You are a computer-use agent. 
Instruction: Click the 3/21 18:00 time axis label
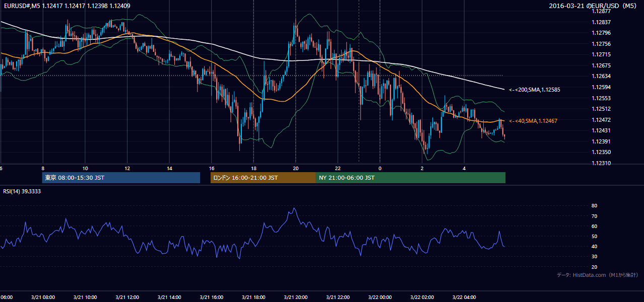(253, 297)
